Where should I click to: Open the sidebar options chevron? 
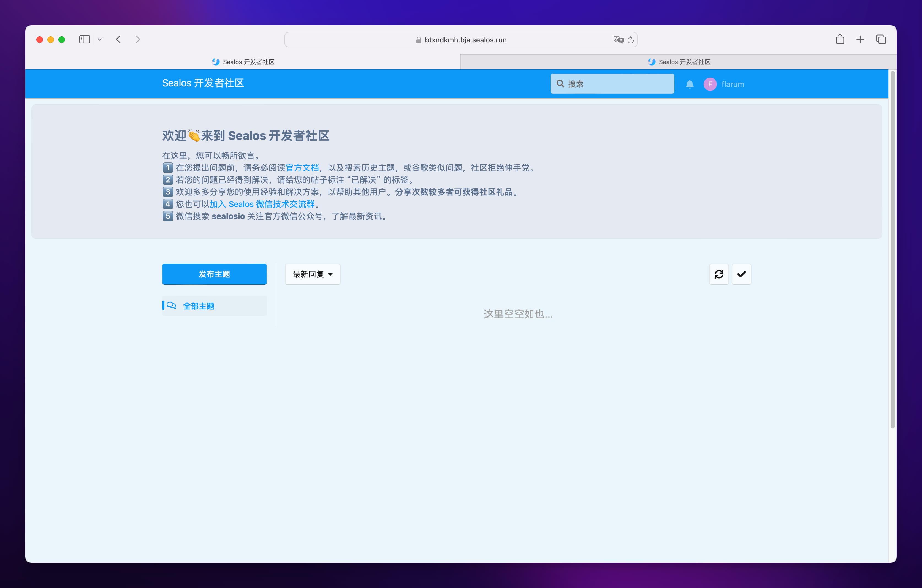point(99,39)
